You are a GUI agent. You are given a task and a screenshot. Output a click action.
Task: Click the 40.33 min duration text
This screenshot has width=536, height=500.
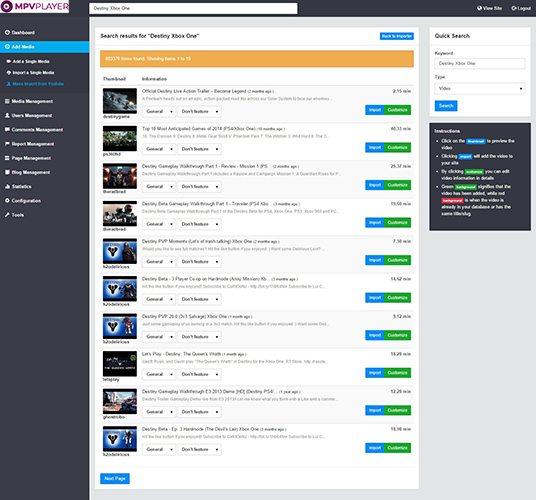point(401,129)
